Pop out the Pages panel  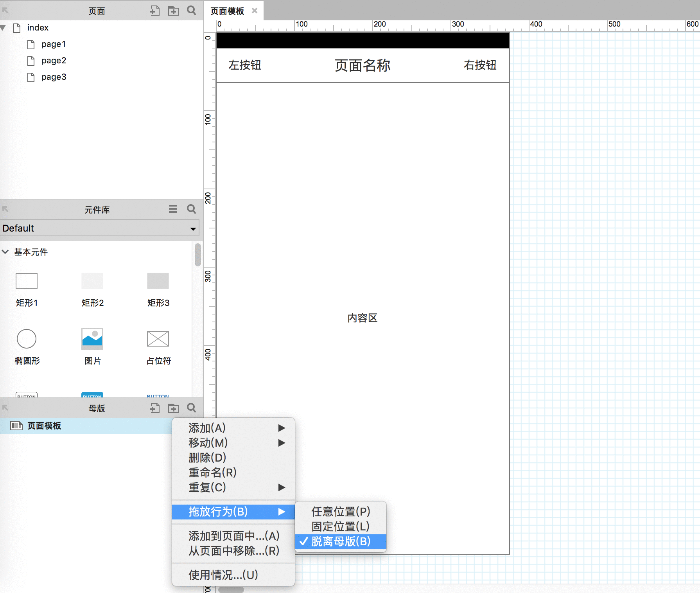(x=5, y=11)
